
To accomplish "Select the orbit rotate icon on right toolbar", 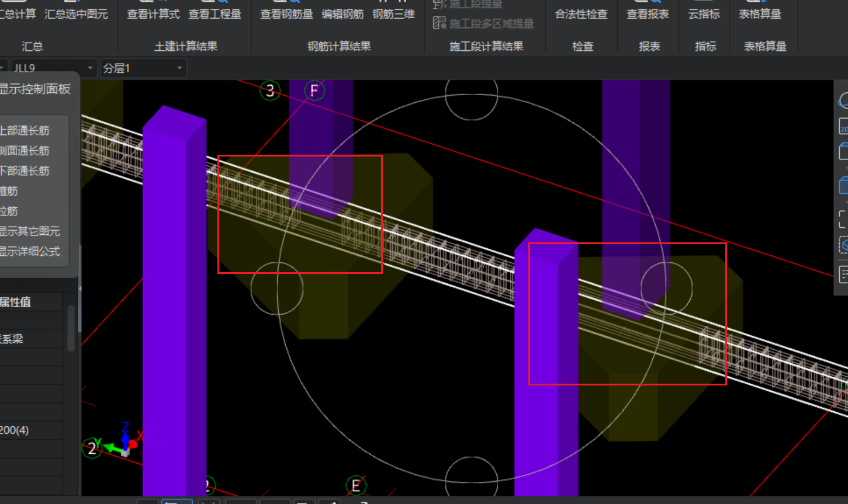I will [843, 101].
